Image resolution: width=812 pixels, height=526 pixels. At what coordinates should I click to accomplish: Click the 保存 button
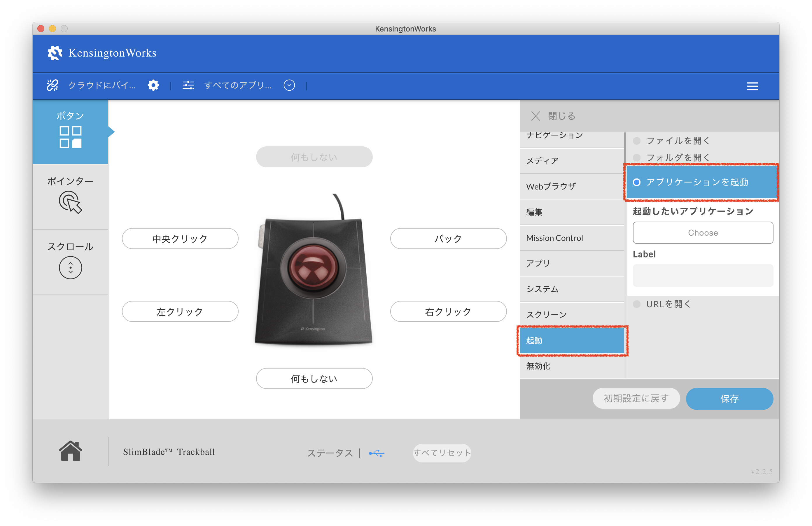(729, 398)
